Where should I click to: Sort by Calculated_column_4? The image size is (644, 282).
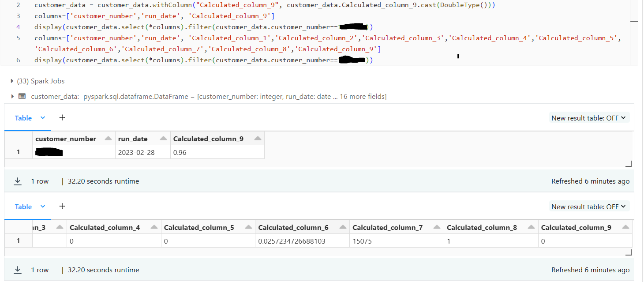pyautogui.click(x=154, y=227)
